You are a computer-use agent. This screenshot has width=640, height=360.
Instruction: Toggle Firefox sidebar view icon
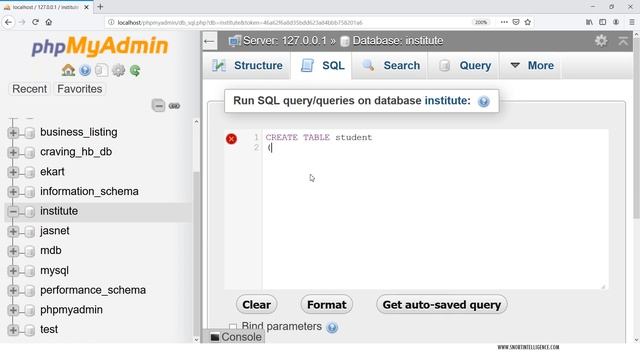click(602, 22)
